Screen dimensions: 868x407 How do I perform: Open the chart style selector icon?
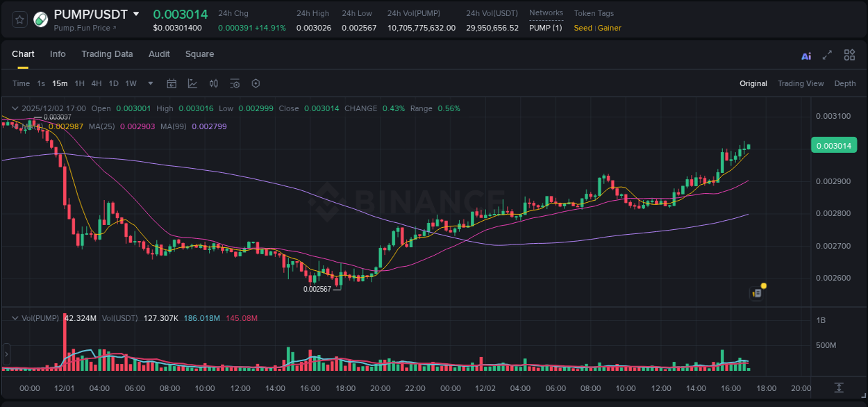[192, 83]
